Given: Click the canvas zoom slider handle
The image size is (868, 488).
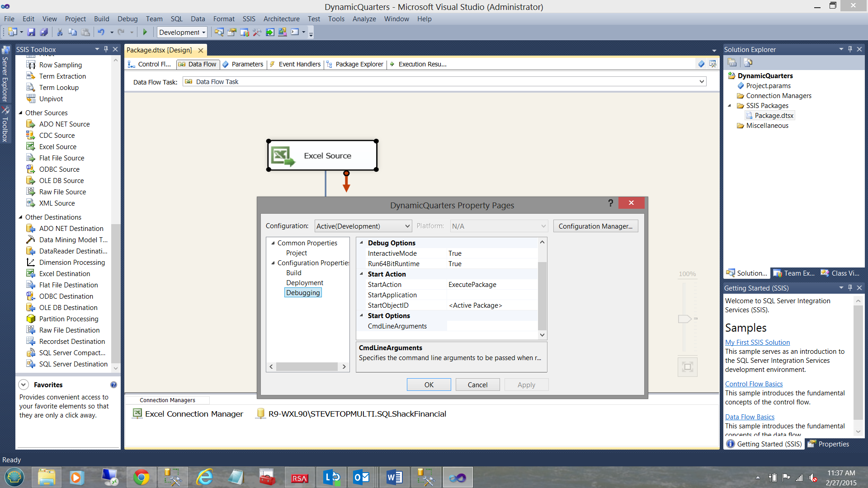Looking at the screenshot, I should click(684, 319).
